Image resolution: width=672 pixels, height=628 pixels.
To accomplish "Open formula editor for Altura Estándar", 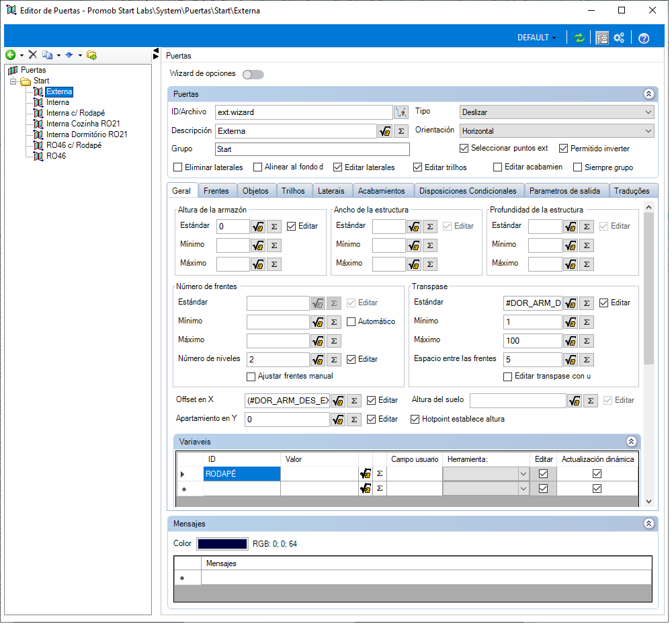I will pos(258,227).
